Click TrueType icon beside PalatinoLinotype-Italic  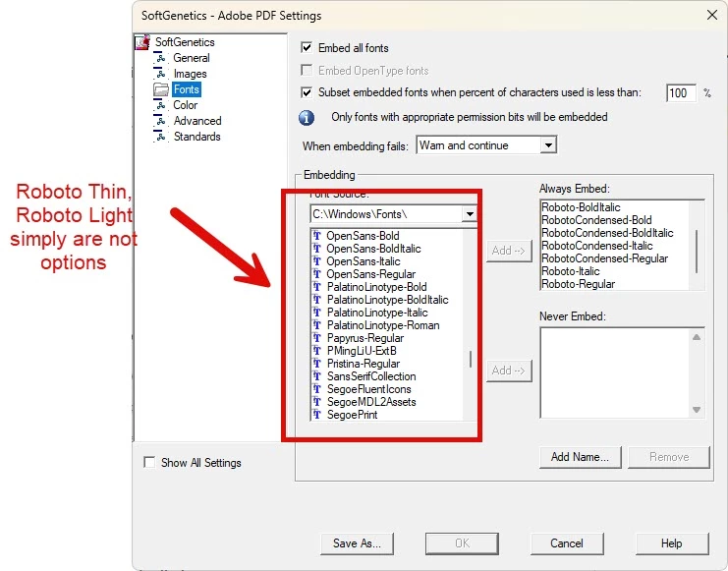coord(317,313)
